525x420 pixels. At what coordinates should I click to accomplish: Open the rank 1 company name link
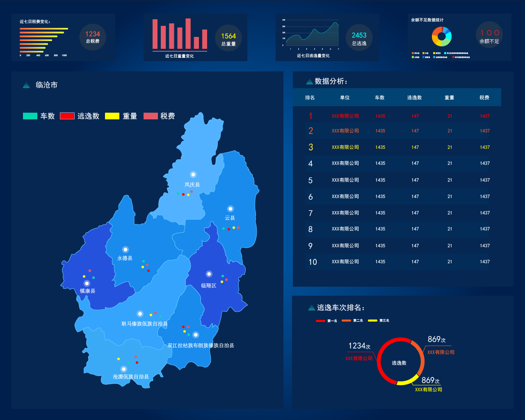click(345, 116)
